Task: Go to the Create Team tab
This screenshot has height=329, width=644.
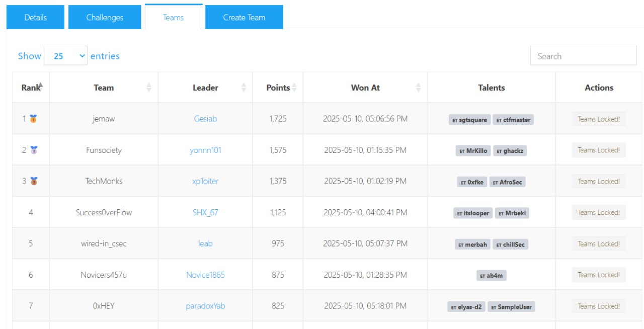Action: (244, 18)
